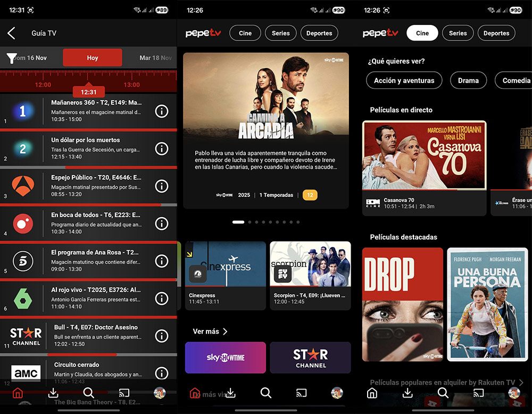This screenshot has height=414, width=532.
Task: Select the Acción y aventuras filter pill
Action: click(x=404, y=80)
